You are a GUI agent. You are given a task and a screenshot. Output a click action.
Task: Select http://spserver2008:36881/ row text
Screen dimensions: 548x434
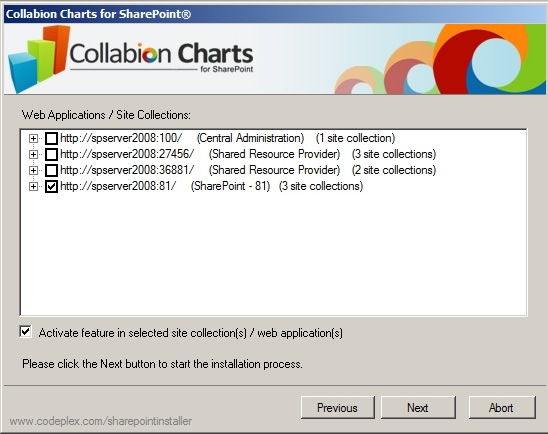click(127, 170)
